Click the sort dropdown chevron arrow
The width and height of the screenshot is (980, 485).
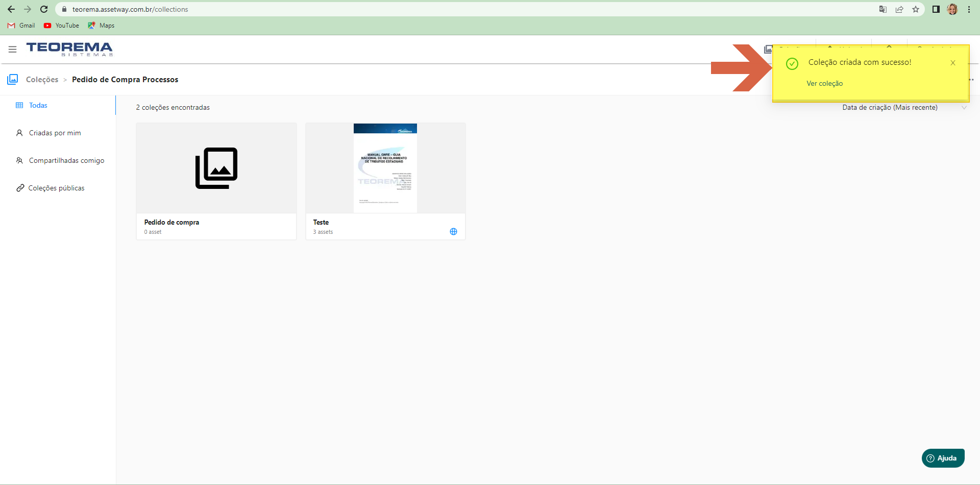tap(964, 107)
